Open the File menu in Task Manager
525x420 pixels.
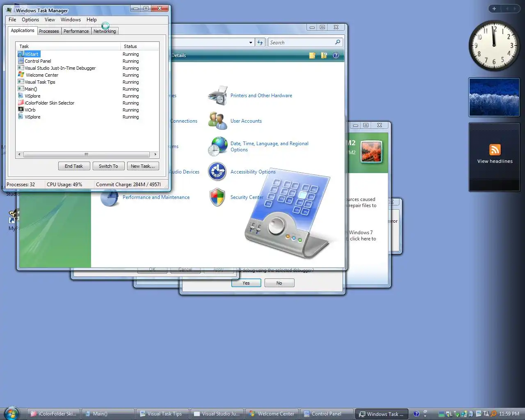tap(12, 20)
